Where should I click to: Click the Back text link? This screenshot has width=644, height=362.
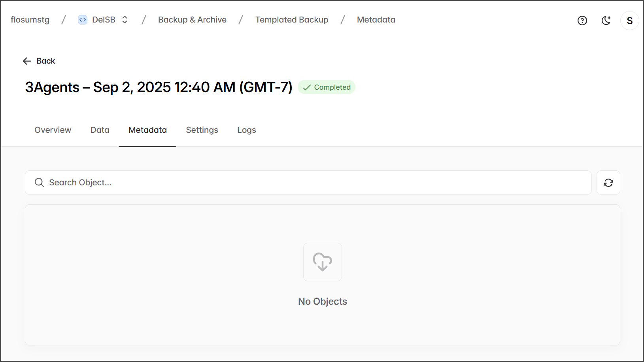coord(46,61)
